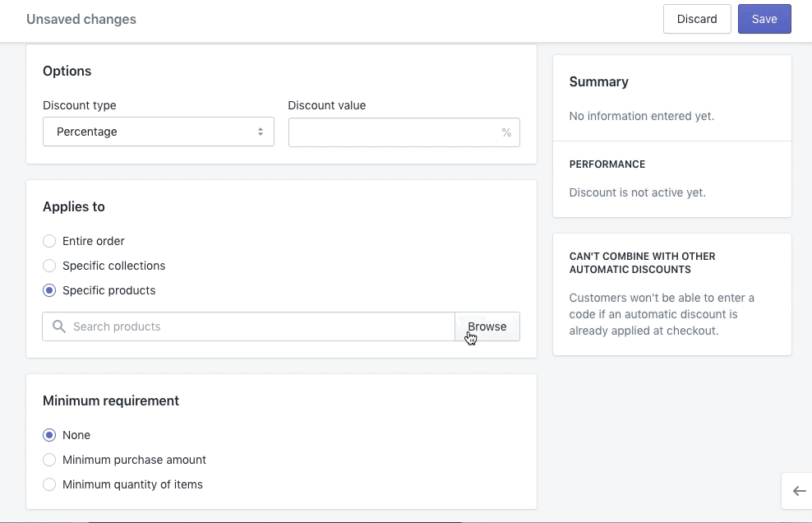Click the search magnifier icon in products field

pos(59,326)
